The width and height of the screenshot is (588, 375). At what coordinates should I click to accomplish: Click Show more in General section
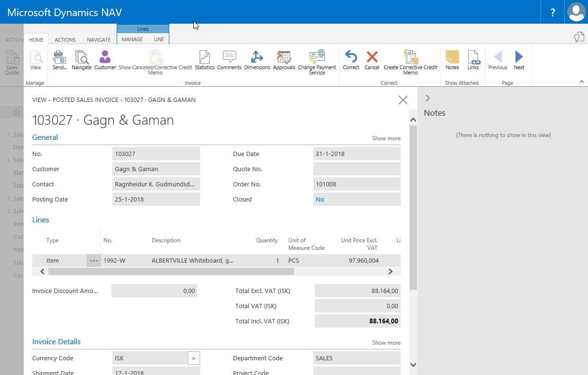click(386, 138)
